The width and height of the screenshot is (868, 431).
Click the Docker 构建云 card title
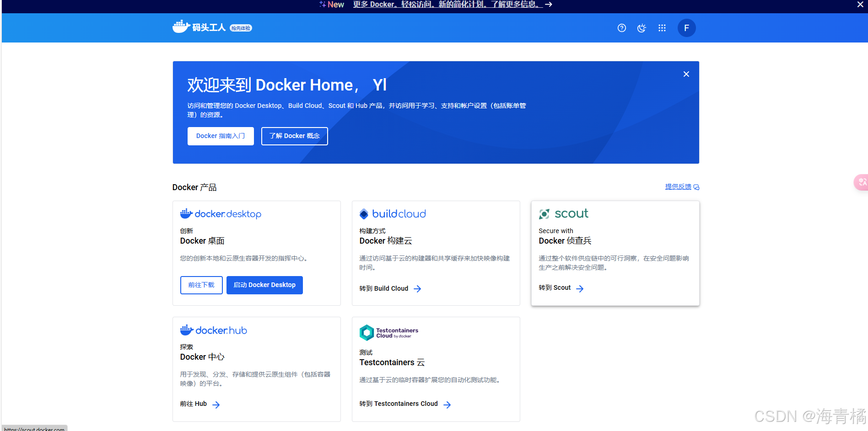pyautogui.click(x=386, y=241)
